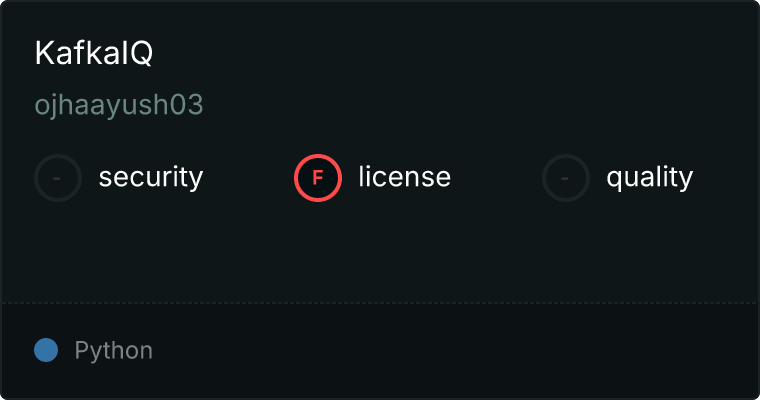Viewport: 760px width, 400px height.
Task: Open the KafkaIQ server title
Action: click(94, 53)
